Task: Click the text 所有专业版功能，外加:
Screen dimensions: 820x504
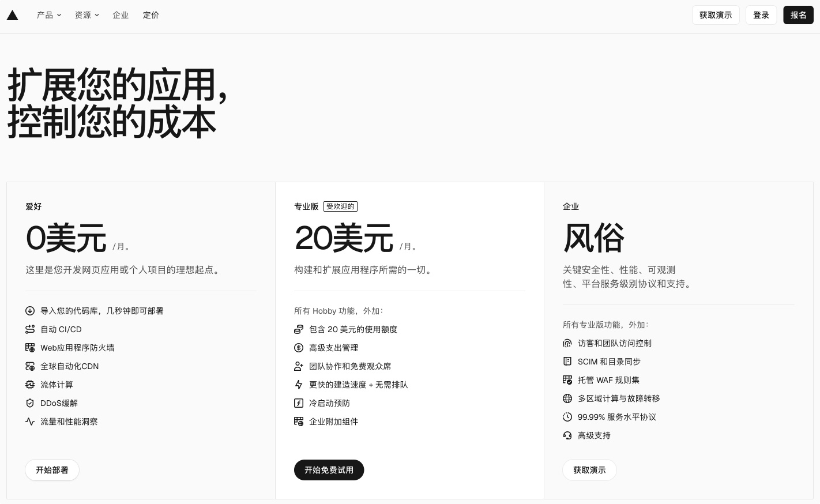Action: (605, 325)
